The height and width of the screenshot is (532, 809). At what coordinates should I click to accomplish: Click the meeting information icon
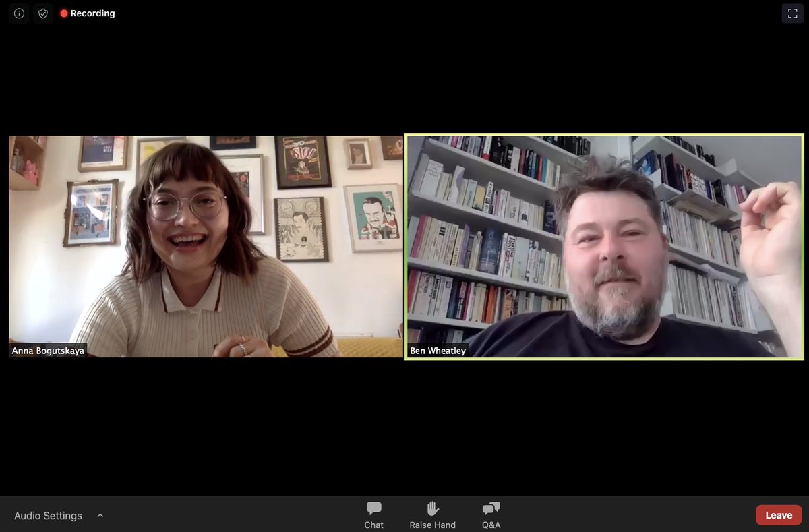tap(18, 13)
